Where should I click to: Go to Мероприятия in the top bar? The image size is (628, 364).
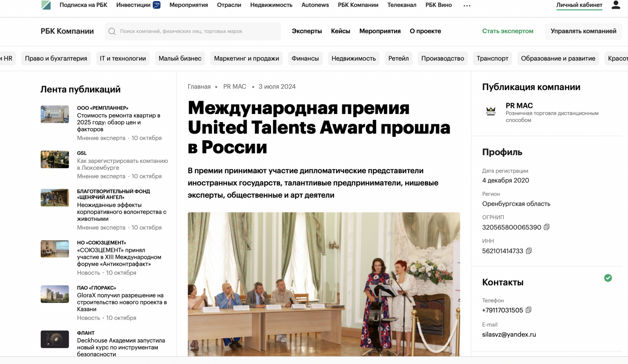click(x=189, y=5)
